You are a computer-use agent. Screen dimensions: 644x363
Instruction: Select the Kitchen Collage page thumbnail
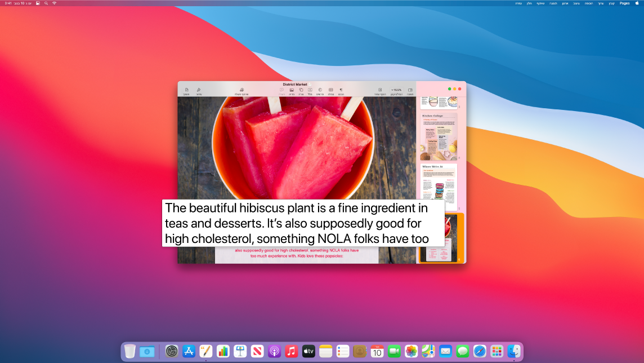tap(439, 136)
